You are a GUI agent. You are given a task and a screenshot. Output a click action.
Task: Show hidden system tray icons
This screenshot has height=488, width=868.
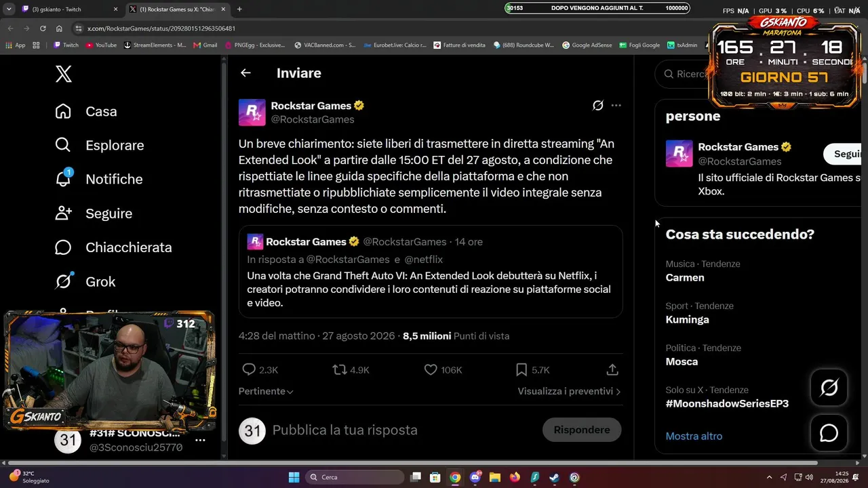click(x=769, y=477)
